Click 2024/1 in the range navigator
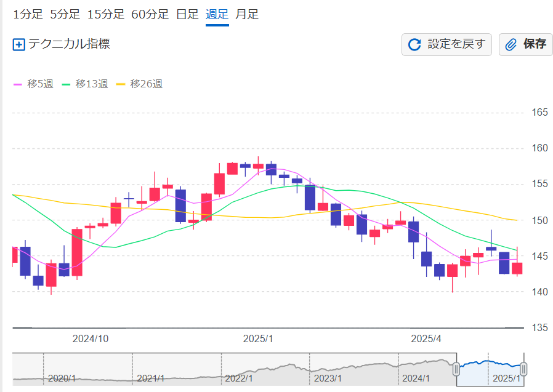 click(416, 378)
